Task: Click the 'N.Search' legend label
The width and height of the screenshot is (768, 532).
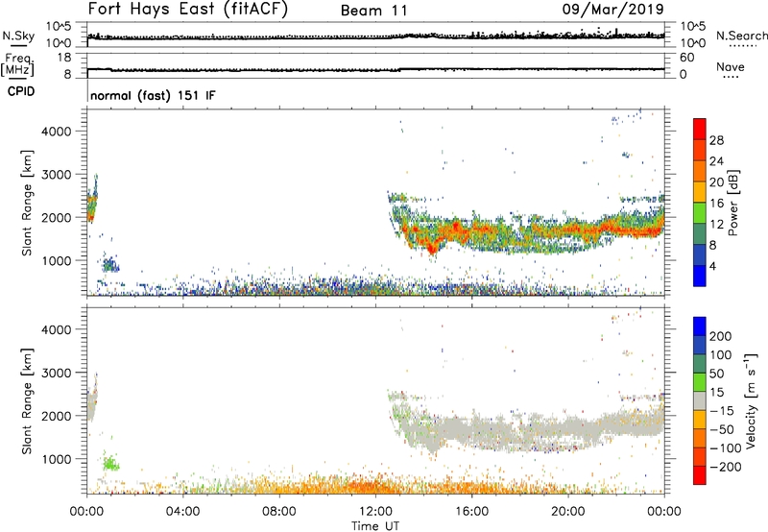Action: [x=741, y=36]
